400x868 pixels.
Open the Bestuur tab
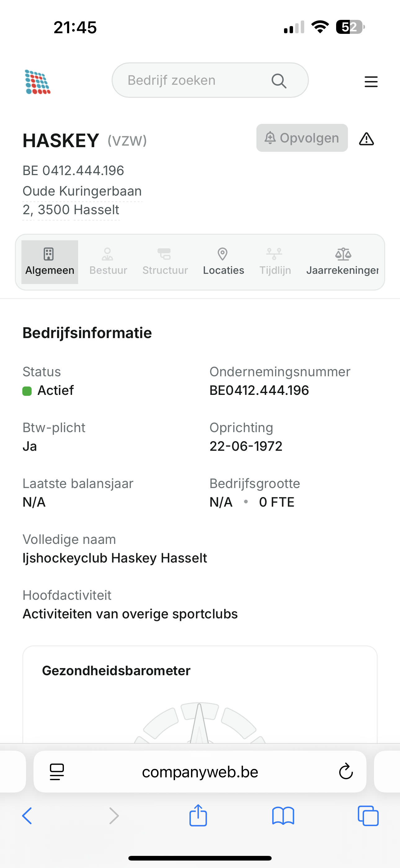point(108,262)
